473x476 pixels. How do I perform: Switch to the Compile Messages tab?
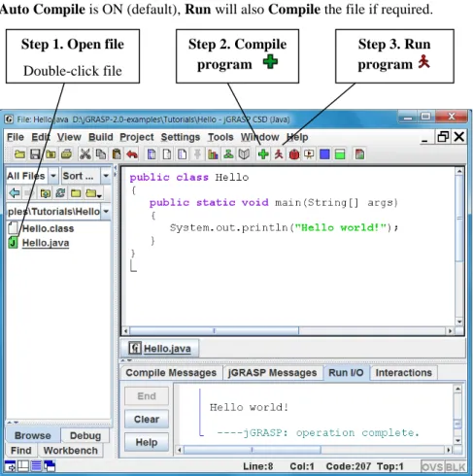171,373
